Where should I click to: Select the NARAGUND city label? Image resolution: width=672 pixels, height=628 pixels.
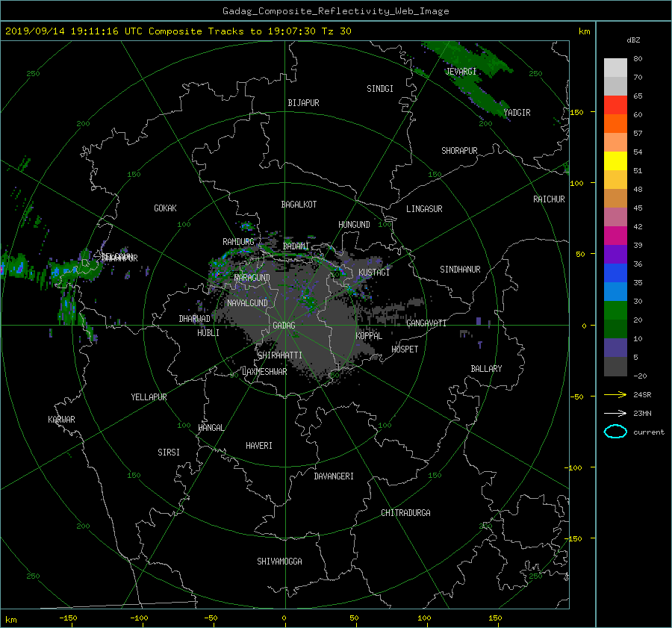252,278
